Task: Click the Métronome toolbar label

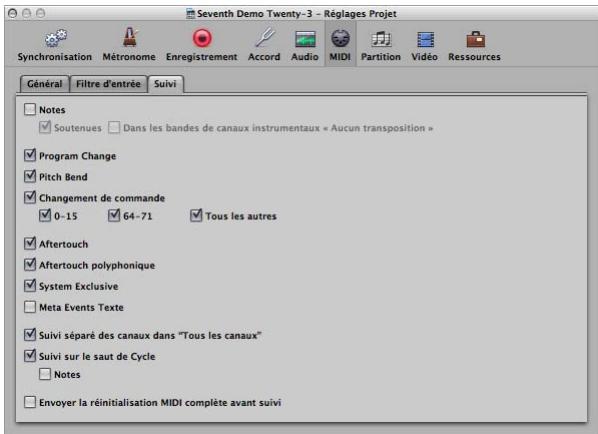Action: [x=129, y=57]
